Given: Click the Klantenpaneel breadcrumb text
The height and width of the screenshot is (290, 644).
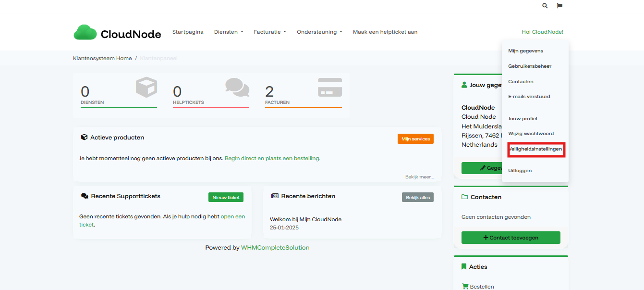Looking at the screenshot, I should click(158, 58).
